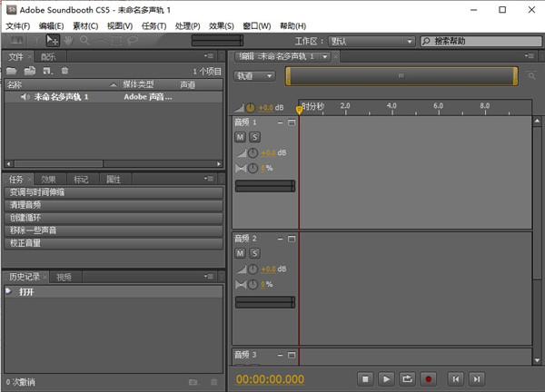Click the Stop playback button
The height and width of the screenshot is (392, 545).
(365, 378)
